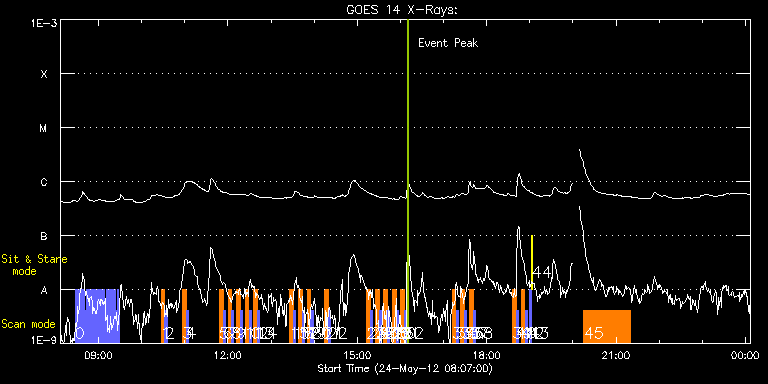Viewport: 768px width, 384px height.
Task: Click the "1E-3" y-axis label
Action: (44, 23)
